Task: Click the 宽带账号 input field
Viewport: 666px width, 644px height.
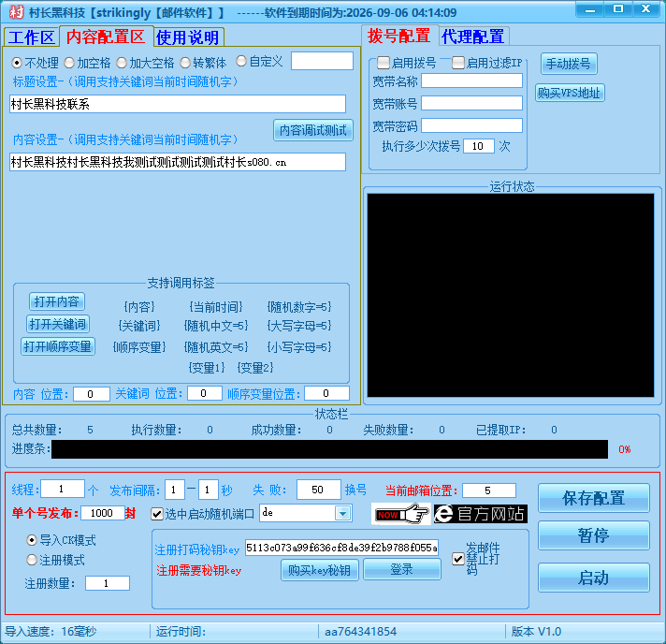Action: [471, 103]
